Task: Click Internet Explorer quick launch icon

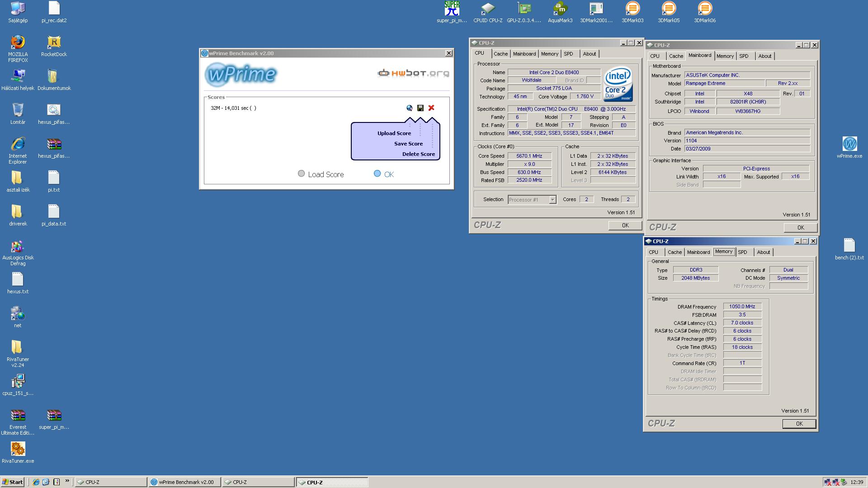Action: coord(36,482)
